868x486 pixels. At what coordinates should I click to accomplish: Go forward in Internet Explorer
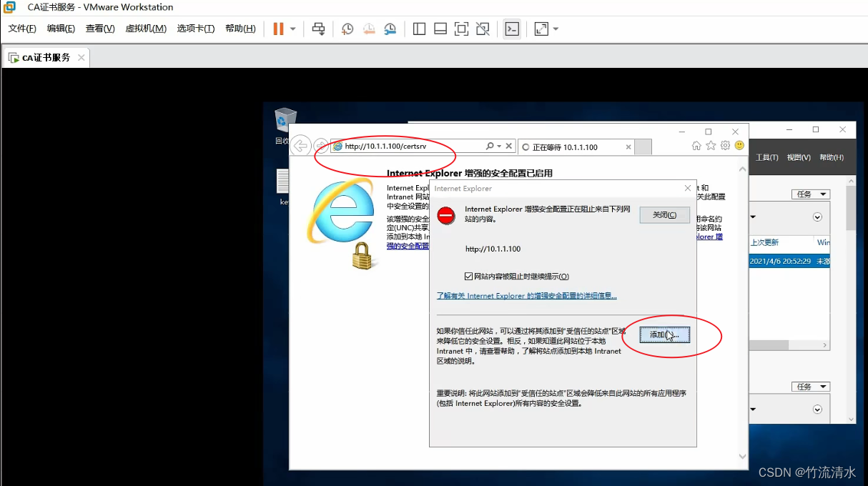(321, 146)
